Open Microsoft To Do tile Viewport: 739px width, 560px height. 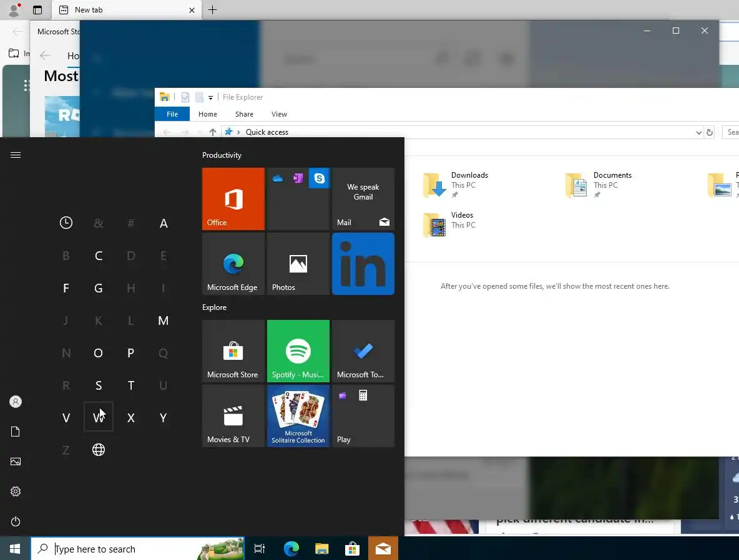[363, 351]
